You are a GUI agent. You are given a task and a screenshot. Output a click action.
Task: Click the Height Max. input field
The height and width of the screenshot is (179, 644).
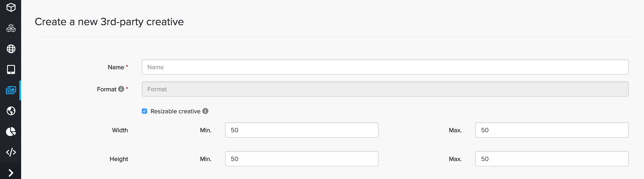click(552, 159)
